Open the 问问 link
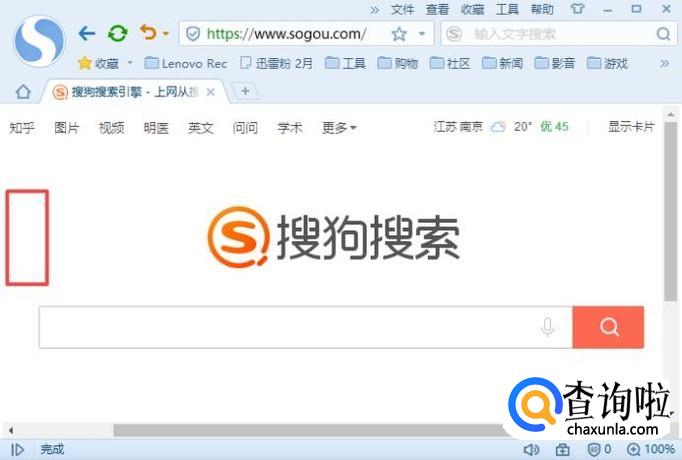This screenshot has height=460, width=682. click(x=245, y=128)
